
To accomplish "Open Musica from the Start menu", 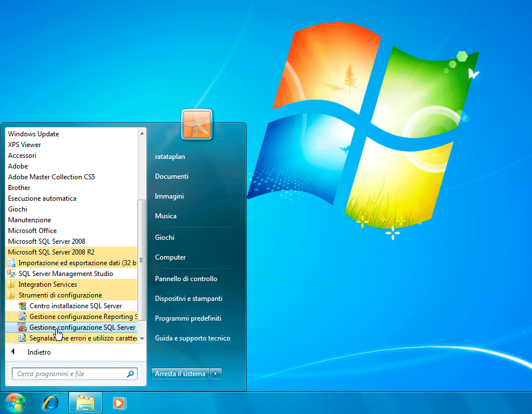I will click(166, 216).
